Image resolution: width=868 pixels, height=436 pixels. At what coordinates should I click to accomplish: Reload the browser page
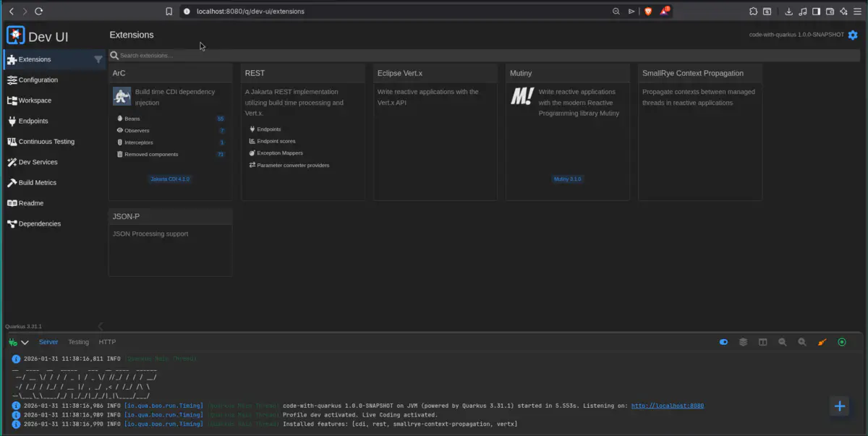(39, 12)
